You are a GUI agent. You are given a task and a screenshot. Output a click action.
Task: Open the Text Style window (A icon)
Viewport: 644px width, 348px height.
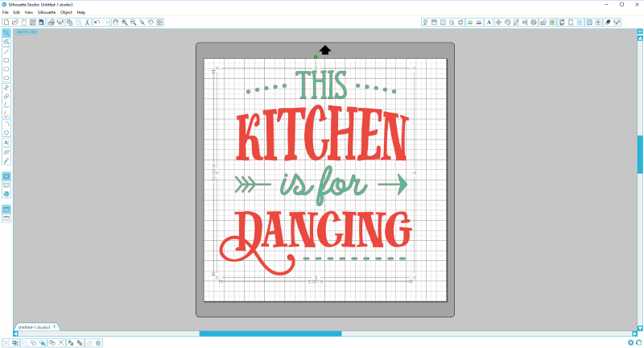pyautogui.click(x=489, y=23)
